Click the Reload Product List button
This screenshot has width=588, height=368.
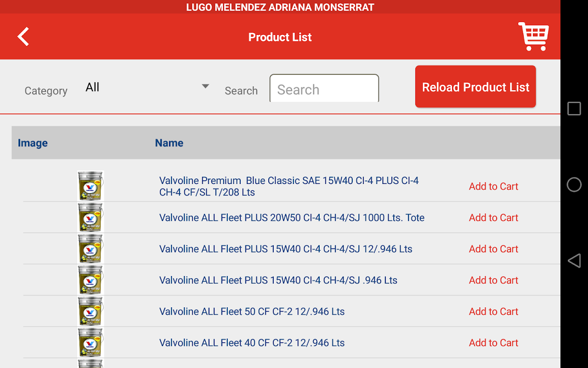tap(475, 86)
